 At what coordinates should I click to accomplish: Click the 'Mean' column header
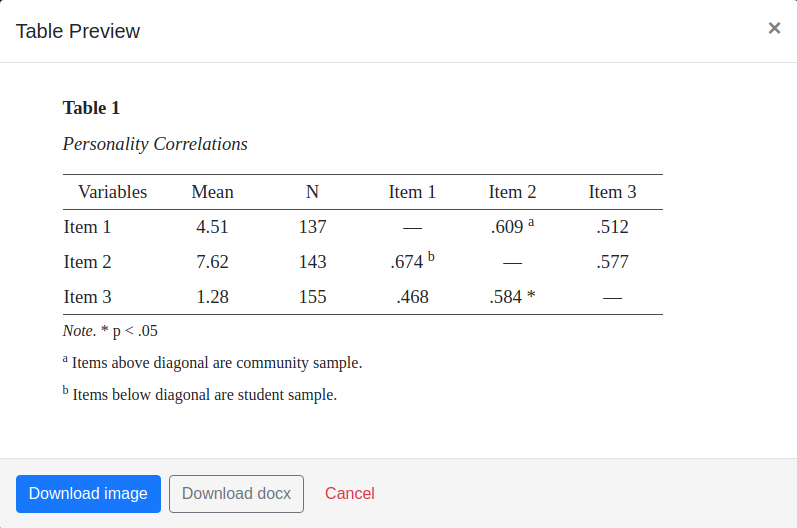212,192
